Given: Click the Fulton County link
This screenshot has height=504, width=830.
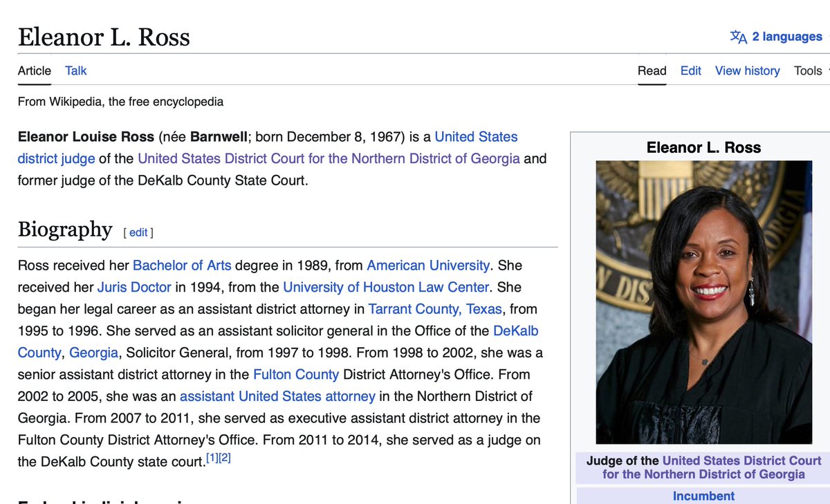Looking at the screenshot, I should (x=296, y=375).
